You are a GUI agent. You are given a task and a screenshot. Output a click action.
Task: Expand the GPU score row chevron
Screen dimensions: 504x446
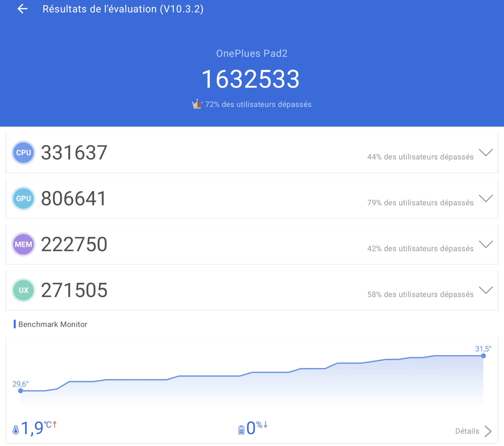click(x=486, y=198)
